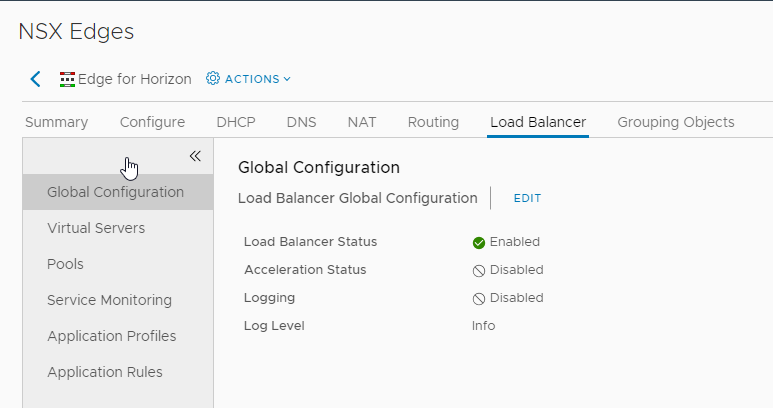Select Global Configuration in sidebar
The height and width of the screenshot is (408, 773).
point(118,192)
